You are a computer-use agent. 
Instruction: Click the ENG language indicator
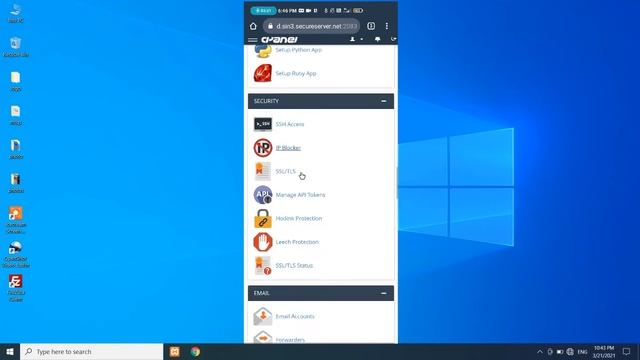coord(582,351)
